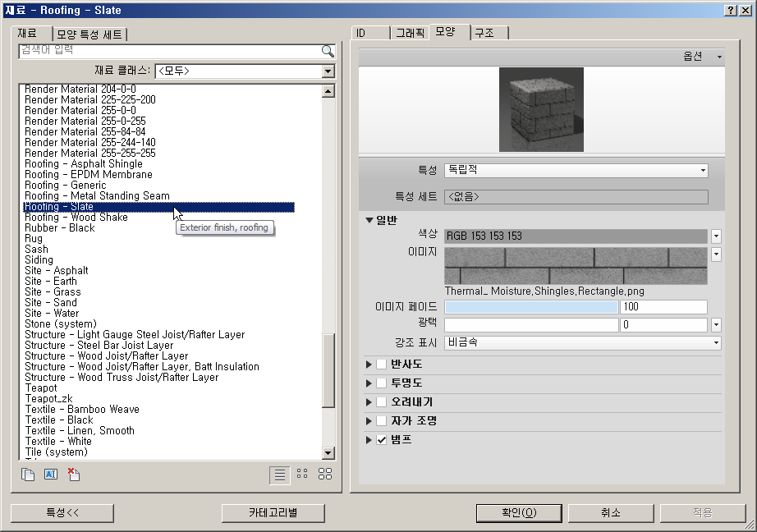Switch to list view icon
757x532 pixels.
[x=279, y=475]
